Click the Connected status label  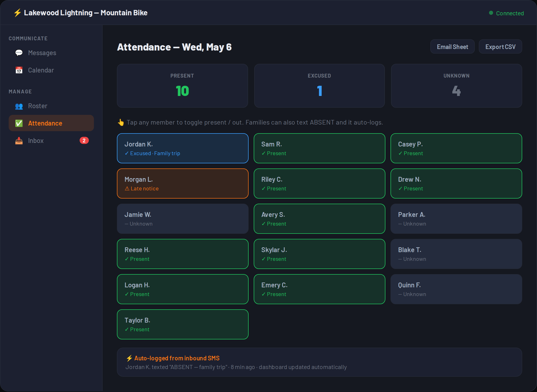point(510,13)
